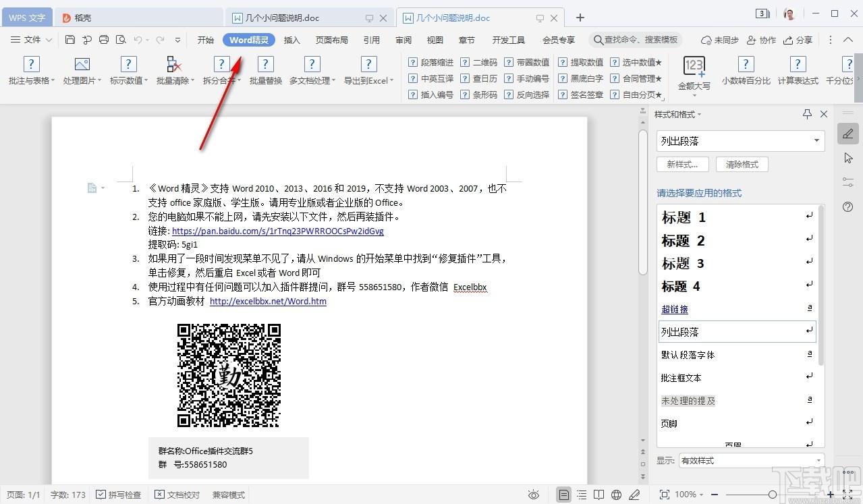Expand the 多文档处理 dropdown

(333, 81)
